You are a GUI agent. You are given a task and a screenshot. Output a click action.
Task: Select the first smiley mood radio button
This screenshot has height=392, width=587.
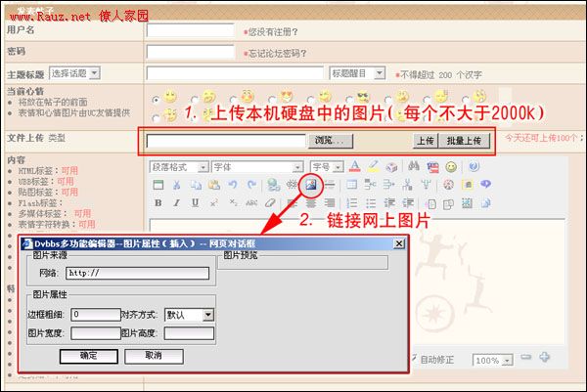pos(155,100)
